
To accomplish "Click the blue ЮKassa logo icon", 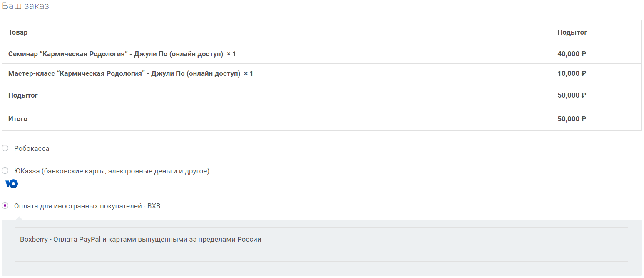I will (x=12, y=184).
